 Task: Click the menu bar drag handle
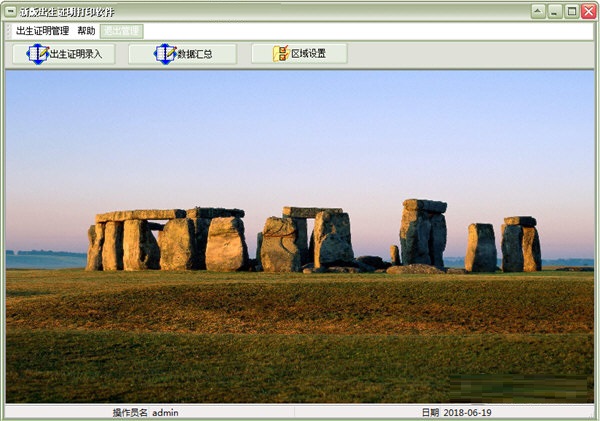(x=9, y=31)
